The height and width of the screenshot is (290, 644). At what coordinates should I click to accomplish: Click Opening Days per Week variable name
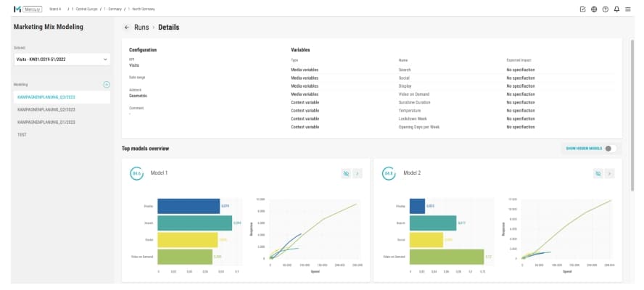click(419, 128)
